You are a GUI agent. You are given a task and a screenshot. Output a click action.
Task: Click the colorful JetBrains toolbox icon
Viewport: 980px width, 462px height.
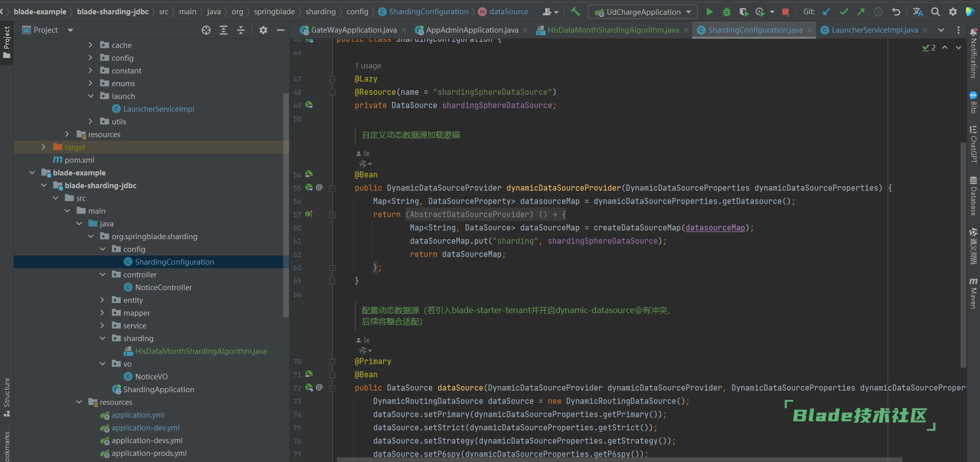[970, 12]
